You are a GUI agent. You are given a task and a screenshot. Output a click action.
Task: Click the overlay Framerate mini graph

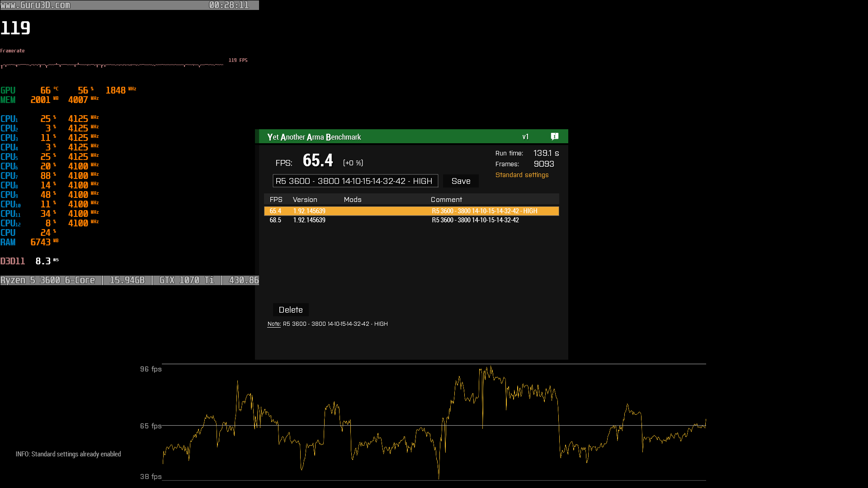112,65
